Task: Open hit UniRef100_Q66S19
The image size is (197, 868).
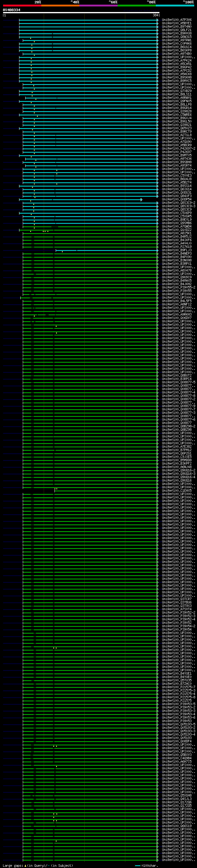Action: [177, 826]
